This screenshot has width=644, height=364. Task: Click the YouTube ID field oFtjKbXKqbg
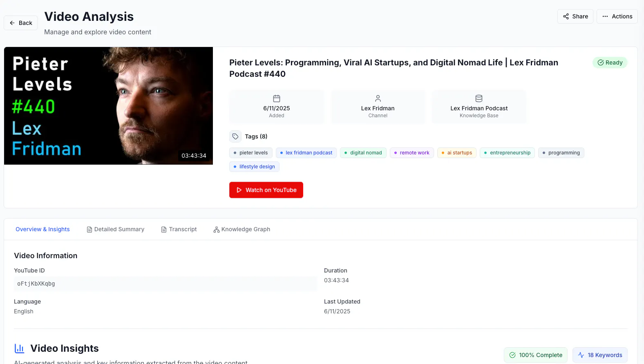click(165, 284)
